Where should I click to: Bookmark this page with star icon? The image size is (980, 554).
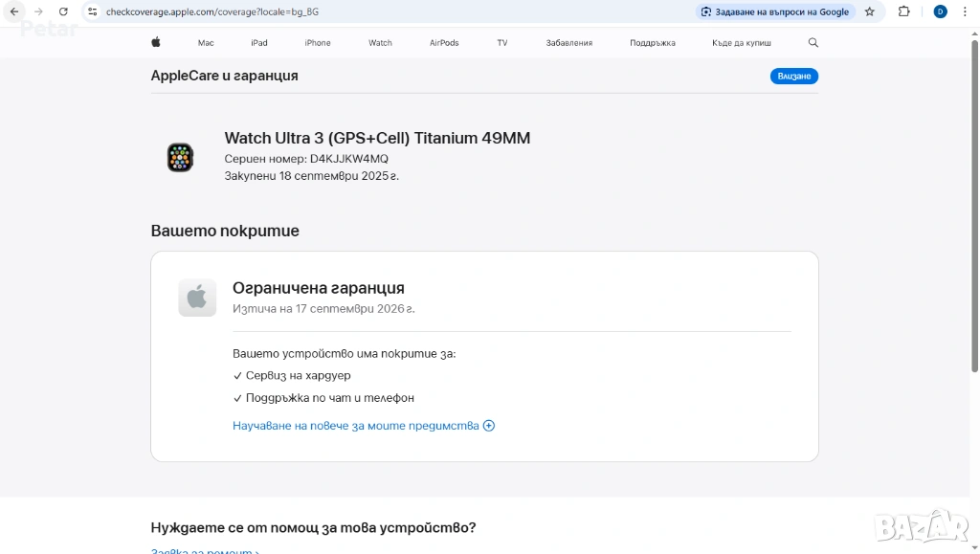(x=870, y=11)
